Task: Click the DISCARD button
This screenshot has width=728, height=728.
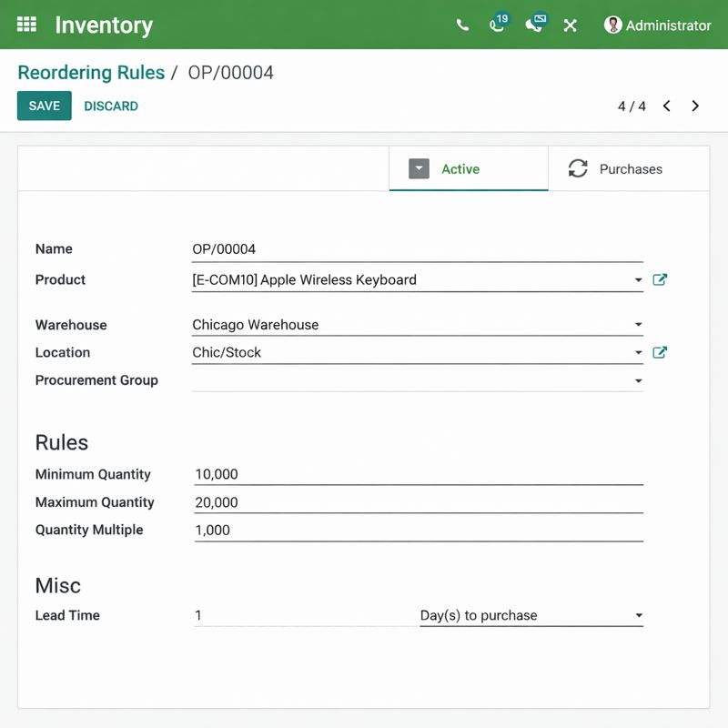Action: pos(111,106)
